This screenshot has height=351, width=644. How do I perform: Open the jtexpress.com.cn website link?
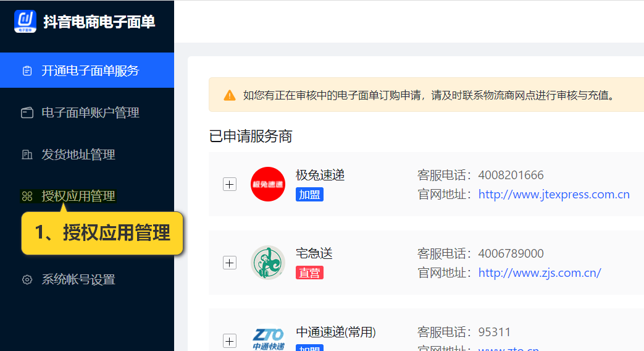[554, 195]
